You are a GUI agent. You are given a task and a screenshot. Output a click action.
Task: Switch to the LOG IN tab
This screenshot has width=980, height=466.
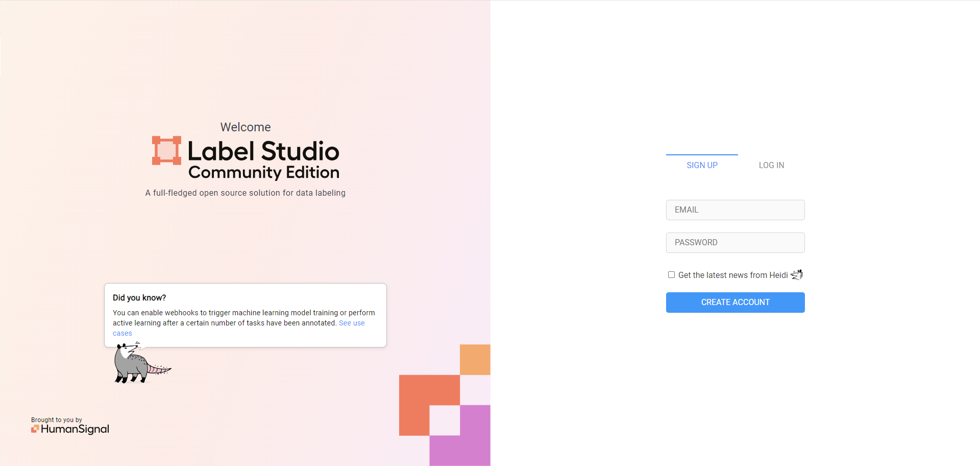(771, 165)
